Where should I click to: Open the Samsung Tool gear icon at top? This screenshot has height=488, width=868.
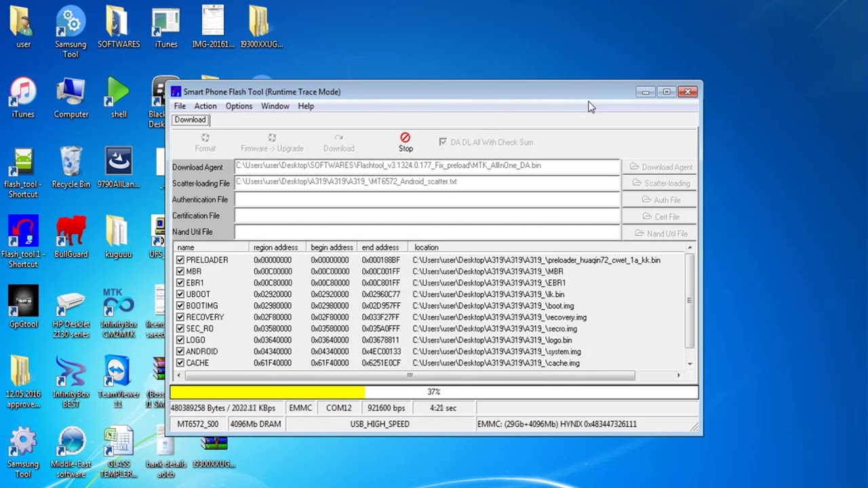(x=71, y=22)
